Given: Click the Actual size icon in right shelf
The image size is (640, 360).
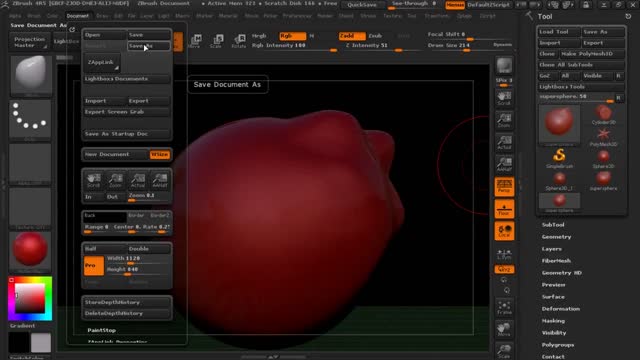Looking at the screenshot, I should coord(504,142).
